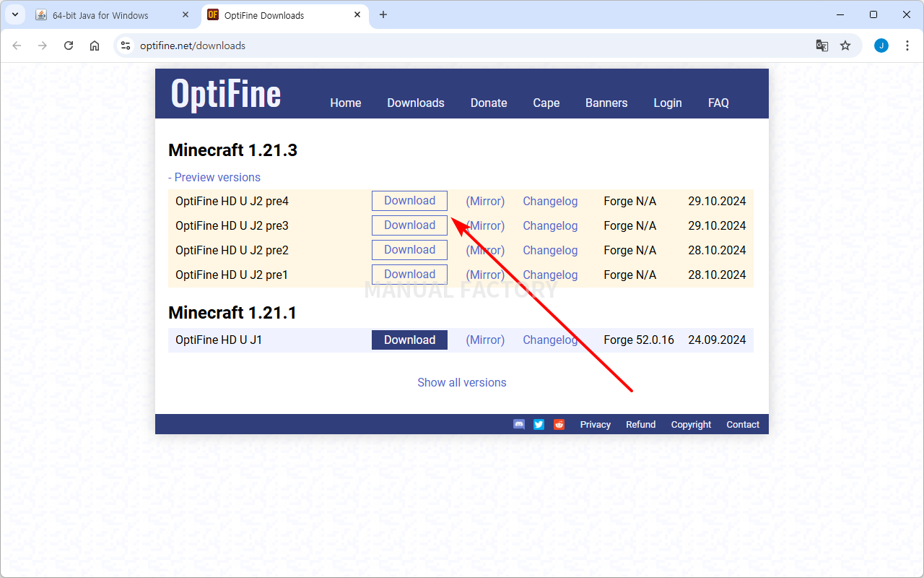Open the Chrome profile avatar J

[x=881, y=46]
